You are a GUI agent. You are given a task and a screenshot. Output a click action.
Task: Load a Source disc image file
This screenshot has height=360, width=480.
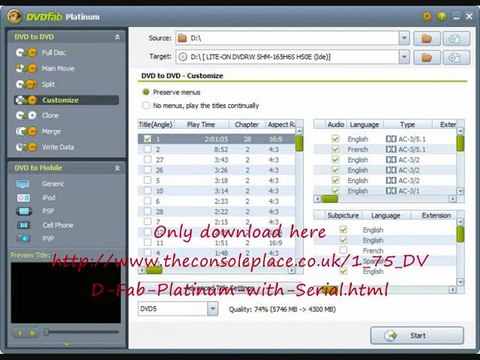456,38
